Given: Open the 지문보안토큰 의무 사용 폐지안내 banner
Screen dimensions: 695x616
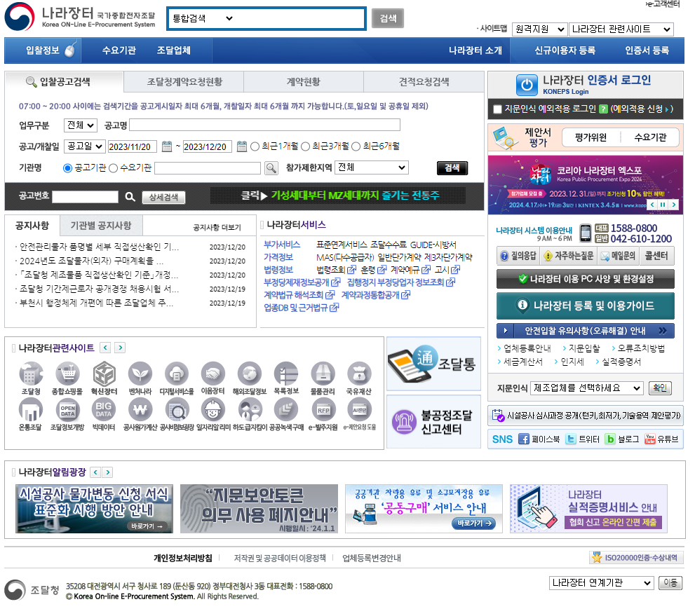Looking at the screenshot, I should [259, 508].
